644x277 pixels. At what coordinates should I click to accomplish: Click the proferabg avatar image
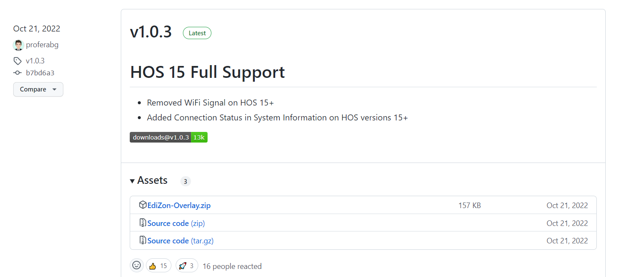pyautogui.click(x=18, y=45)
